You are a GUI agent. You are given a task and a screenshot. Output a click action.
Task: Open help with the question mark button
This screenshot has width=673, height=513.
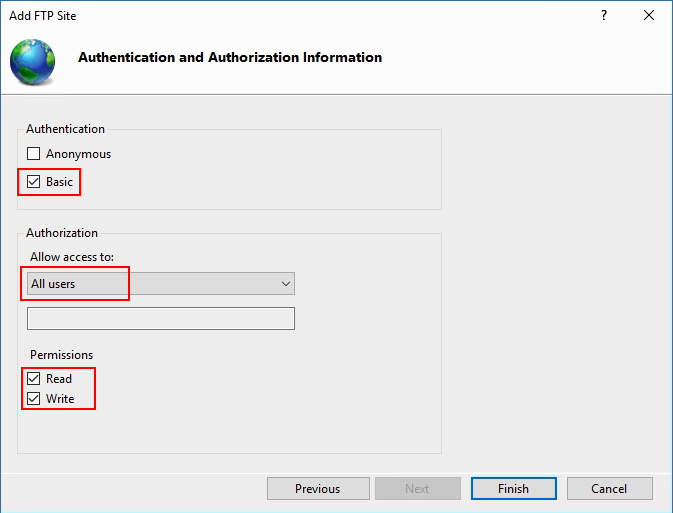[604, 16]
